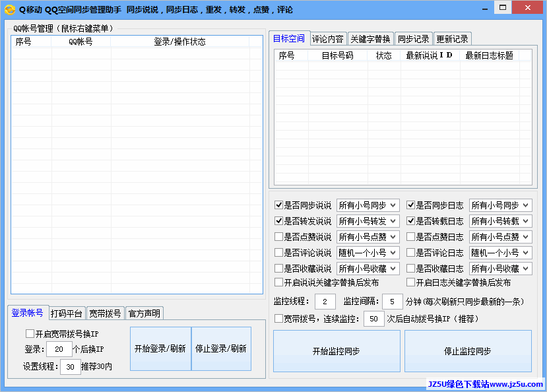
Task: Open 所有小号收藏 dropdown for 收藏说说
Action: [368, 269]
